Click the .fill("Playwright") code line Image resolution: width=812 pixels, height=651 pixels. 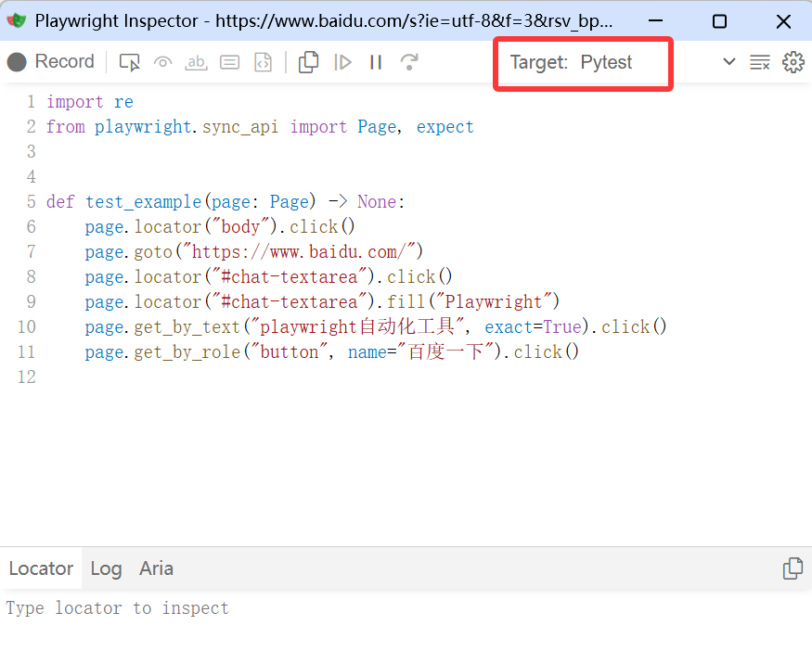coord(323,301)
